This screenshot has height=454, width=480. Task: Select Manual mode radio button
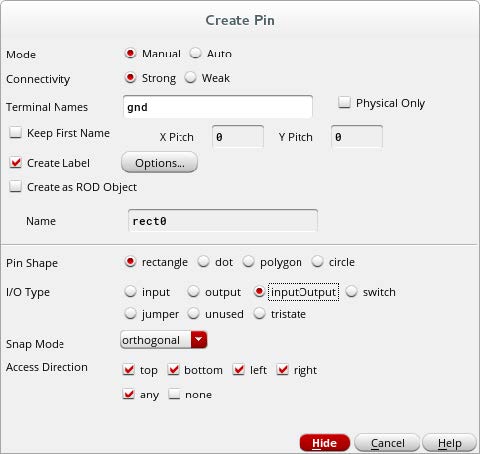coord(130,53)
